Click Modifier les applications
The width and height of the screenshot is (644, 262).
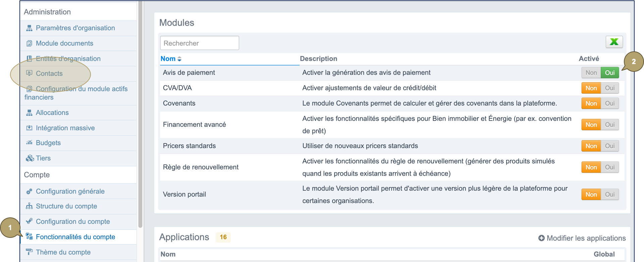586,238
